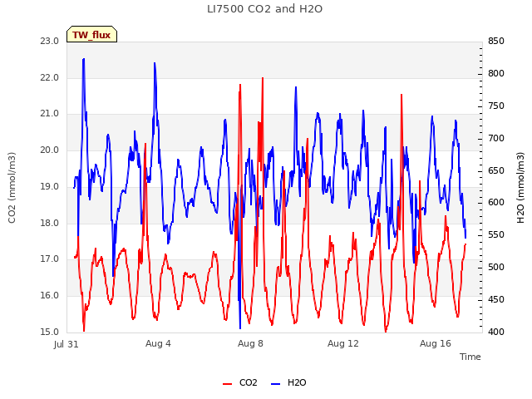Click the TW_flux annotation label
Screen dimensions: 532x399
tap(91, 34)
